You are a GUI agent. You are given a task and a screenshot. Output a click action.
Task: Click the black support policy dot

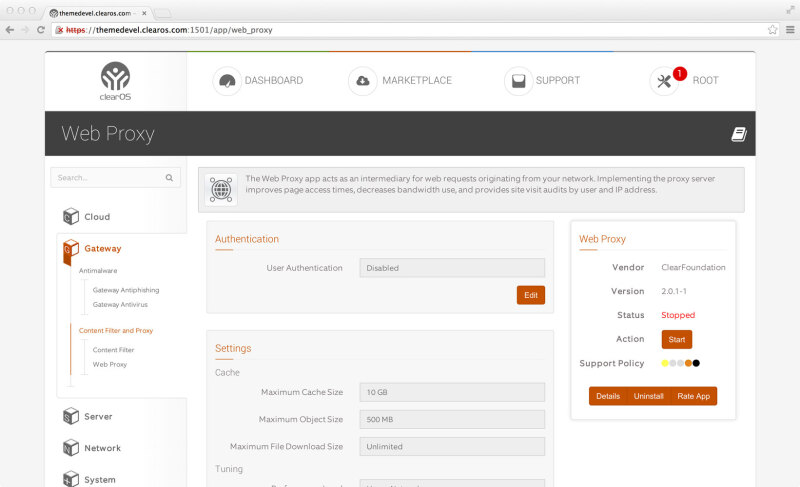pos(696,363)
